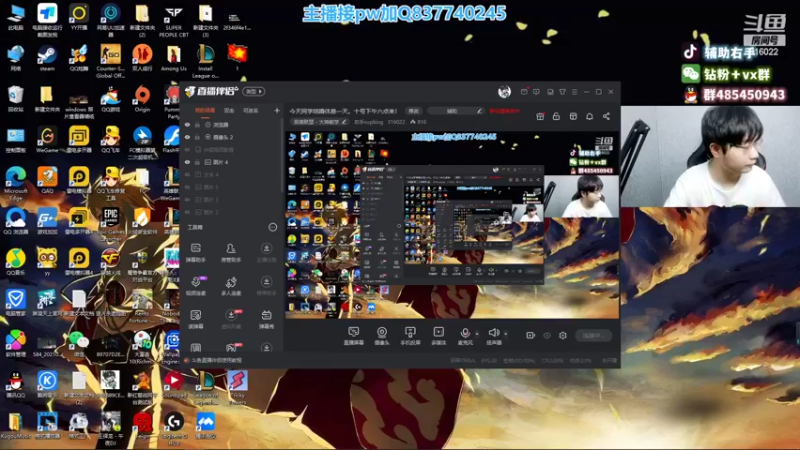This screenshot has width=800, height=450.
Task: Toggle the lock on 浏览器 source
Action: (x=197, y=124)
